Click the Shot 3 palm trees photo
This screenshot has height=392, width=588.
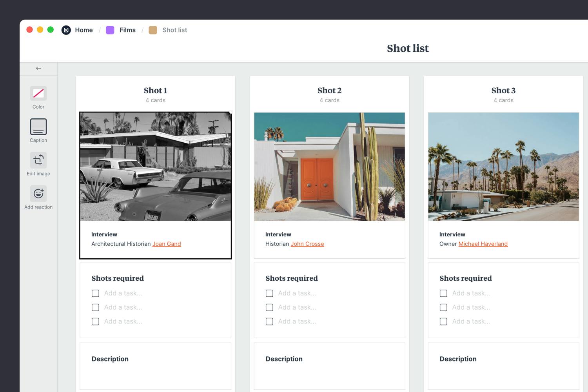tap(503, 167)
